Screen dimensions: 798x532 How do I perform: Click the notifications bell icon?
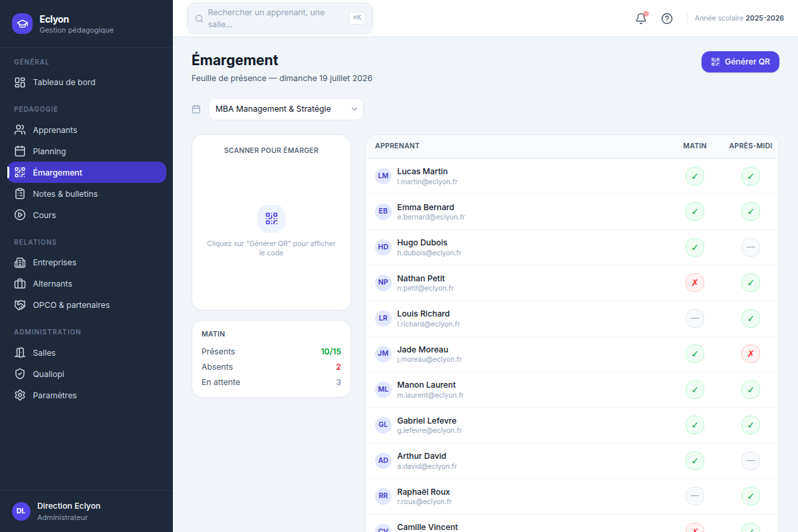pyautogui.click(x=641, y=19)
